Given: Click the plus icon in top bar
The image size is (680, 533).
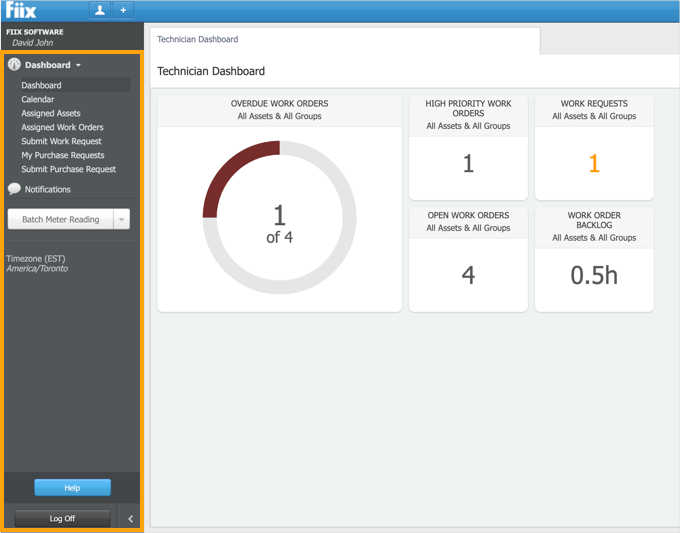Looking at the screenshot, I should [x=123, y=10].
